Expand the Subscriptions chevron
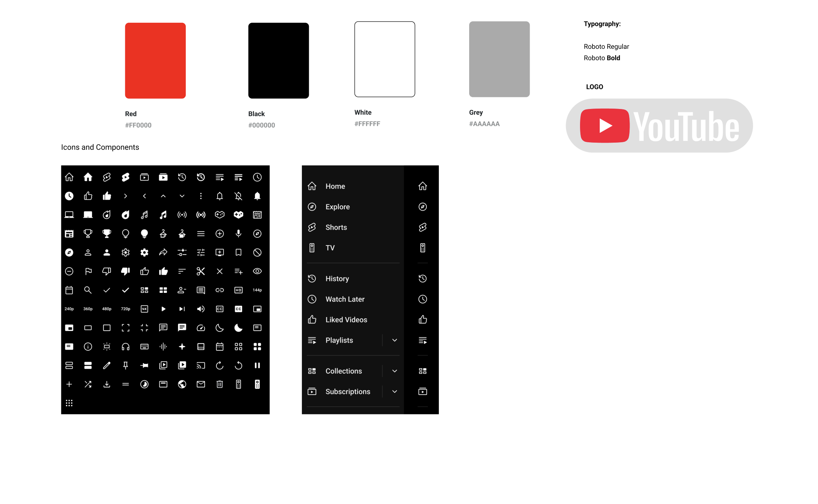The image size is (818, 504). click(395, 392)
